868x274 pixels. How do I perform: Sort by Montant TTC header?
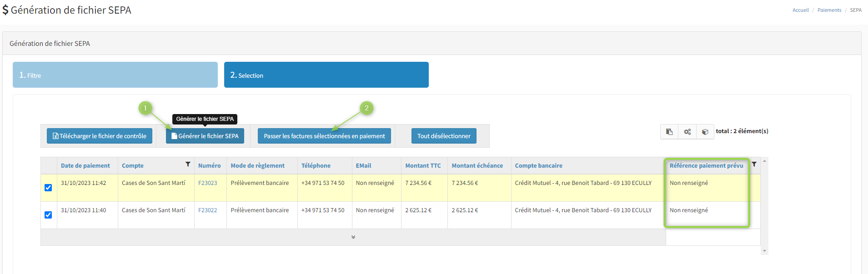pos(423,165)
